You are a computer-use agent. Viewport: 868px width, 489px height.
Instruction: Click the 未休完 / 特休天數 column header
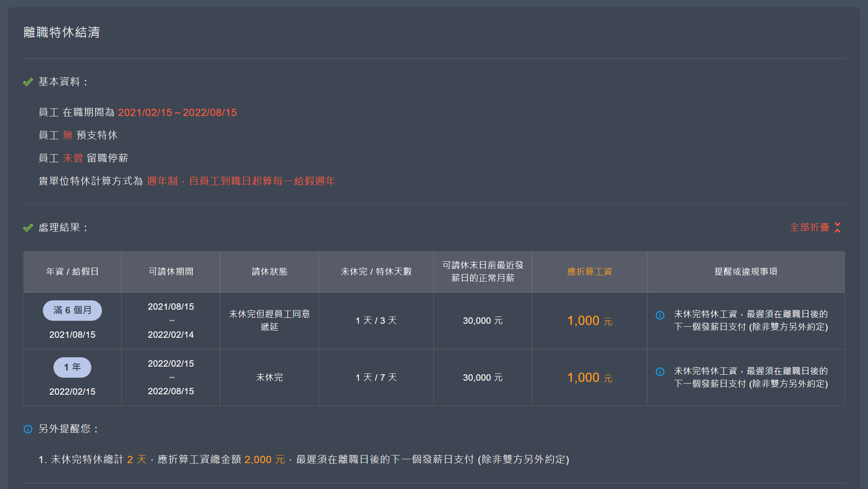(376, 271)
